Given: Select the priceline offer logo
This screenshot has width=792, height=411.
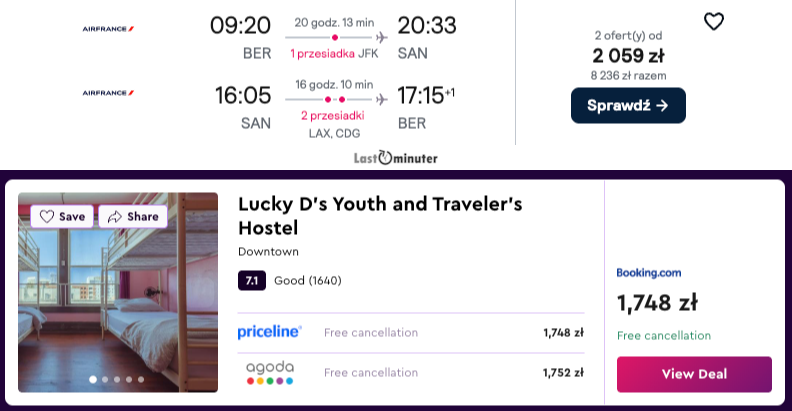Looking at the screenshot, I should click(270, 332).
